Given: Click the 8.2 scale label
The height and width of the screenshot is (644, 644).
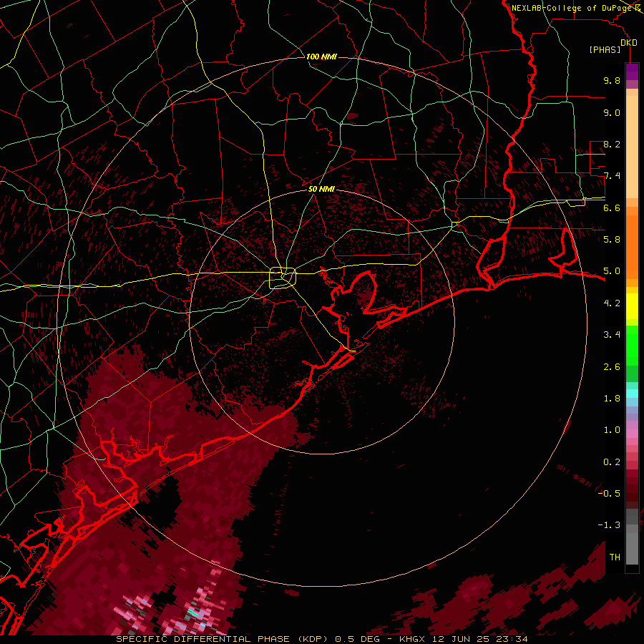Looking at the screenshot, I should pos(612,144).
